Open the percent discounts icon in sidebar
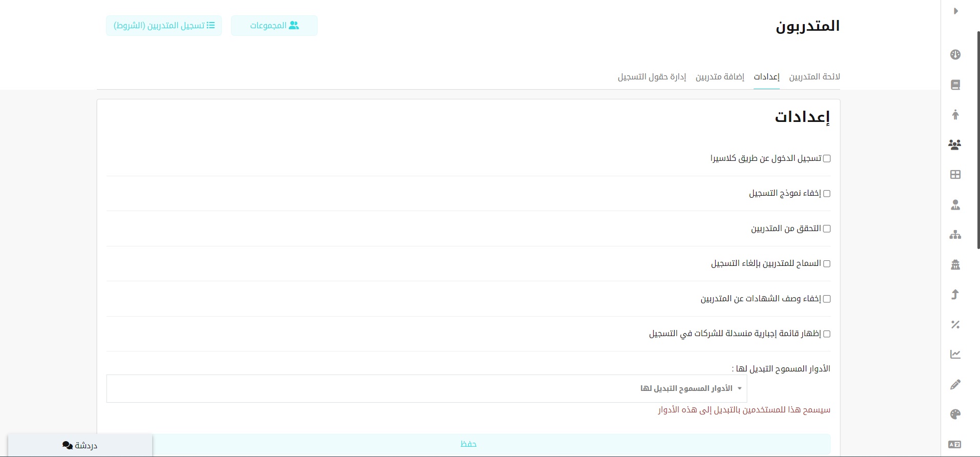980x457 pixels. (x=955, y=324)
